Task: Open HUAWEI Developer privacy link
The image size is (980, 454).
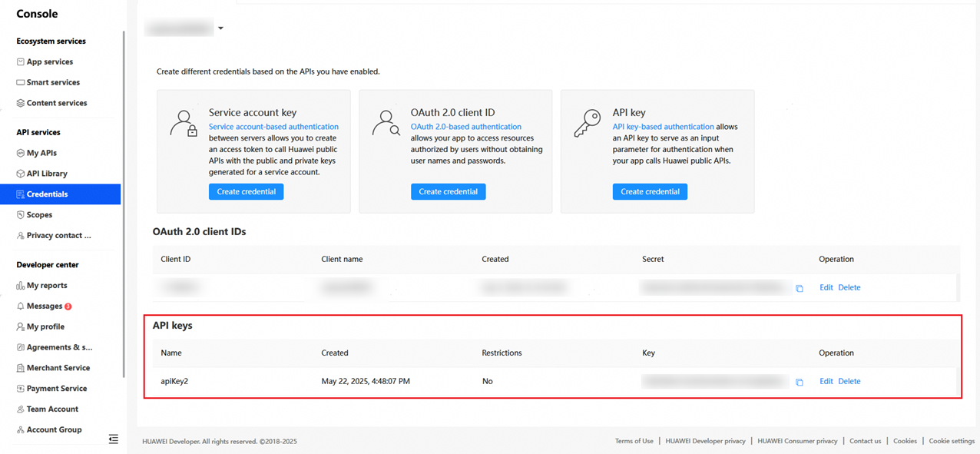Action: pyautogui.click(x=706, y=441)
